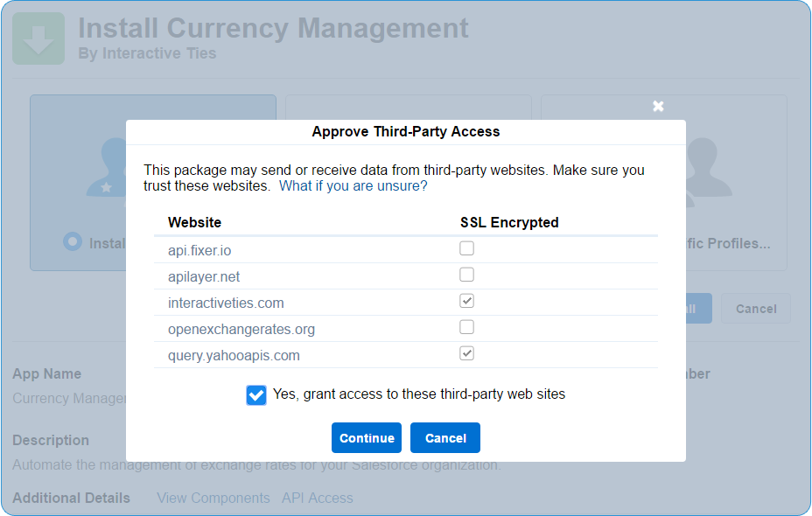Click the Website column header

(x=195, y=222)
